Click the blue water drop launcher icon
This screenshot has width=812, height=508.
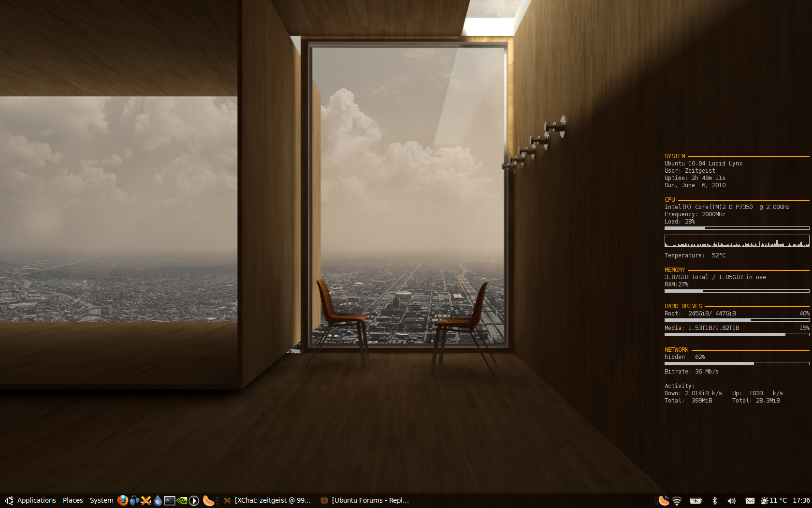point(158,501)
